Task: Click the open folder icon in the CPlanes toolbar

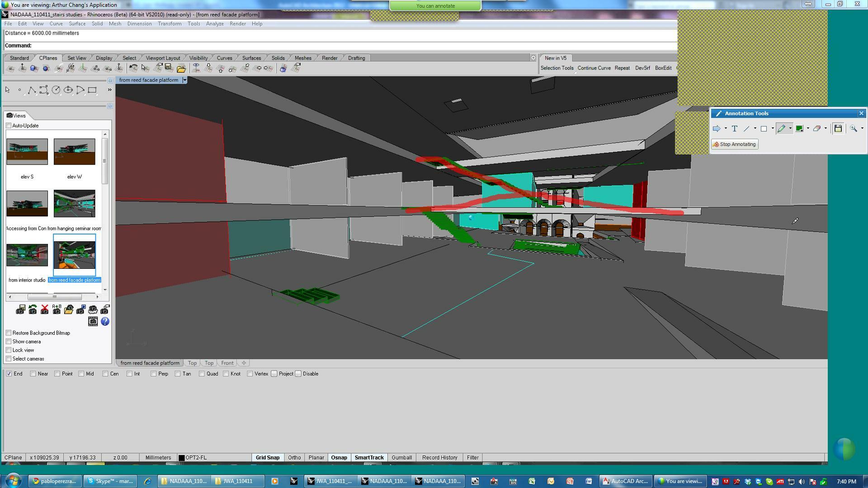Action: coord(181,68)
